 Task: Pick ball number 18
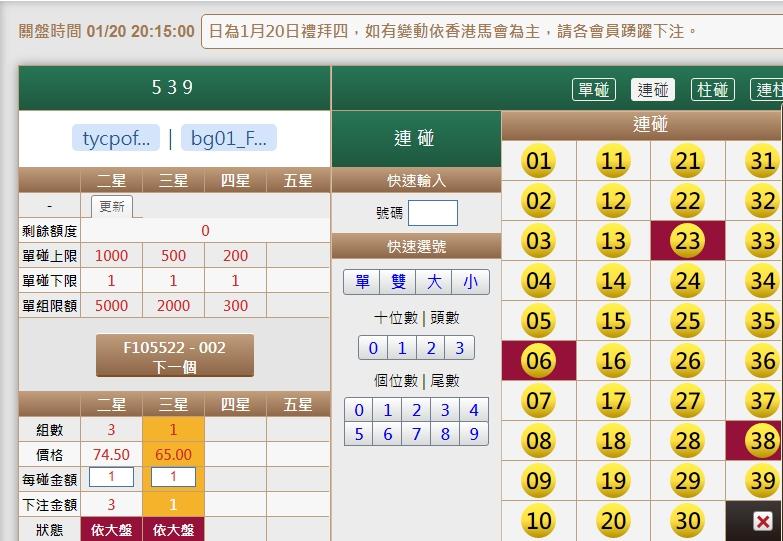coord(613,441)
